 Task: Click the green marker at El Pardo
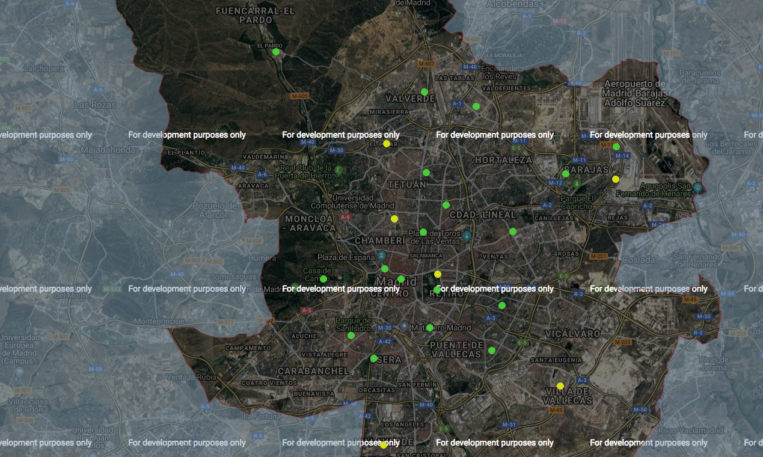tap(276, 52)
